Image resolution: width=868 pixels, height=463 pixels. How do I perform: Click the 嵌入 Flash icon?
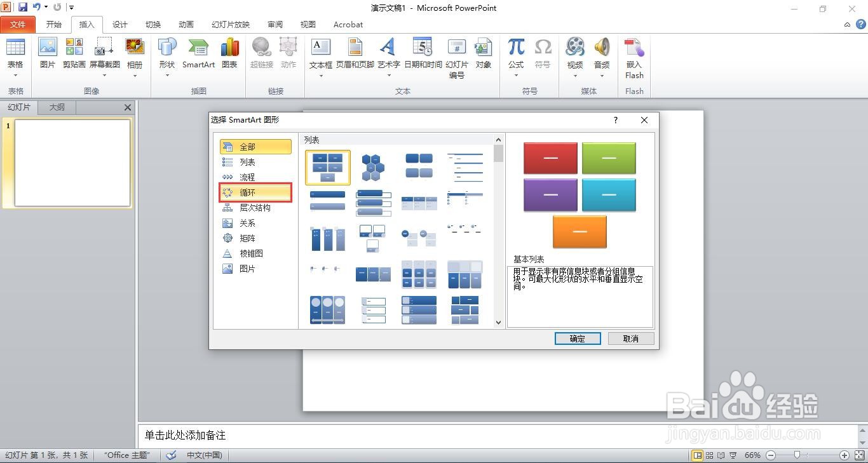(634, 58)
